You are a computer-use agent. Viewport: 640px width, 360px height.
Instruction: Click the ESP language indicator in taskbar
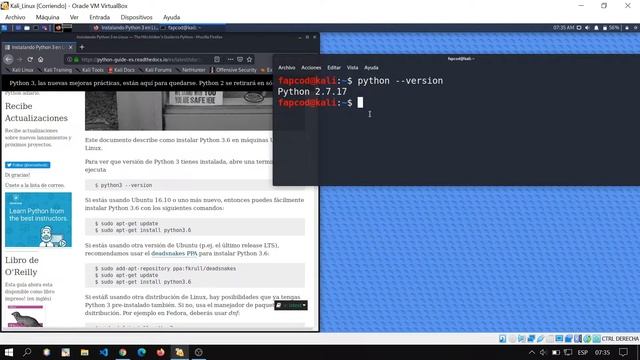tap(582, 352)
